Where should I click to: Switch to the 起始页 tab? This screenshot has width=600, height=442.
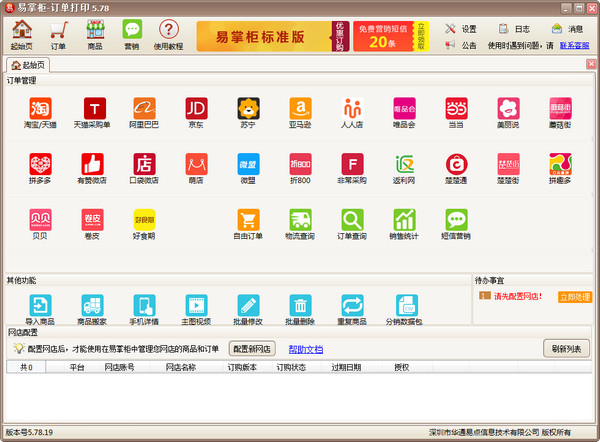tap(29, 64)
